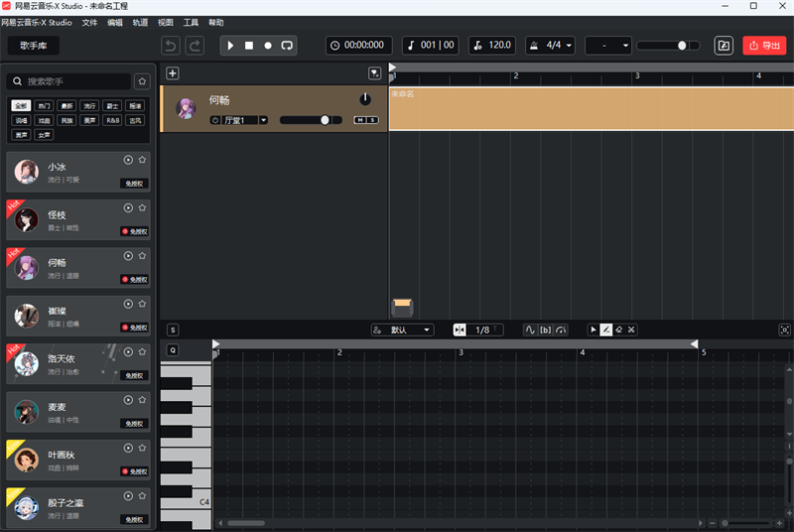The width and height of the screenshot is (794, 532).
Task: Add a new track with plus icon
Action: pos(173,73)
